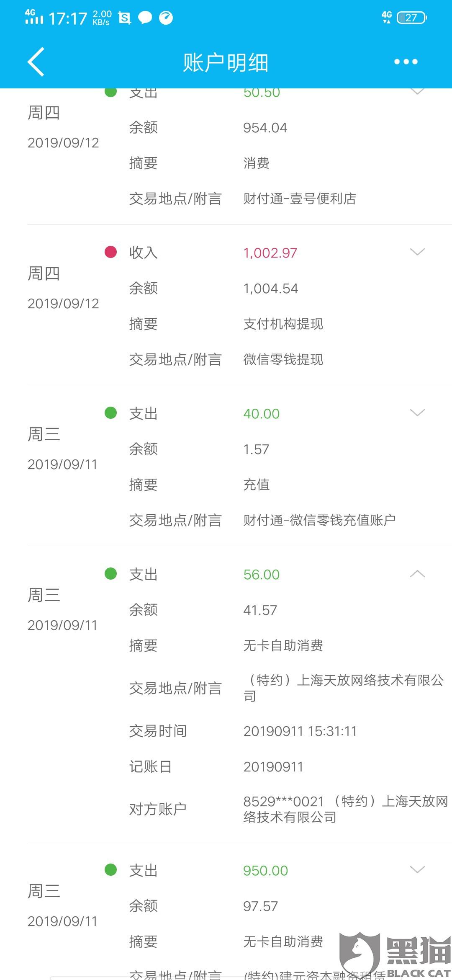Tap the chat bubble notification icon
This screenshot has width=452, height=980.
point(145,18)
